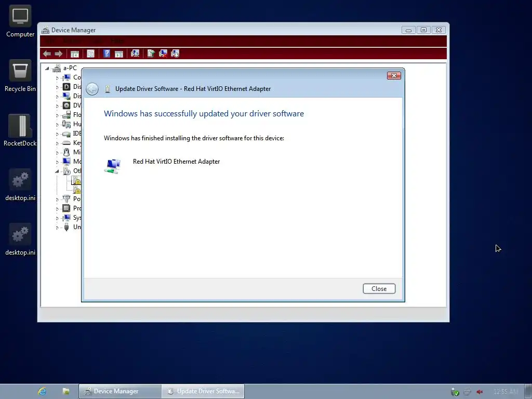Expand the Keyboards node arrow
The height and width of the screenshot is (399, 532).
pyautogui.click(x=57, y=143)
